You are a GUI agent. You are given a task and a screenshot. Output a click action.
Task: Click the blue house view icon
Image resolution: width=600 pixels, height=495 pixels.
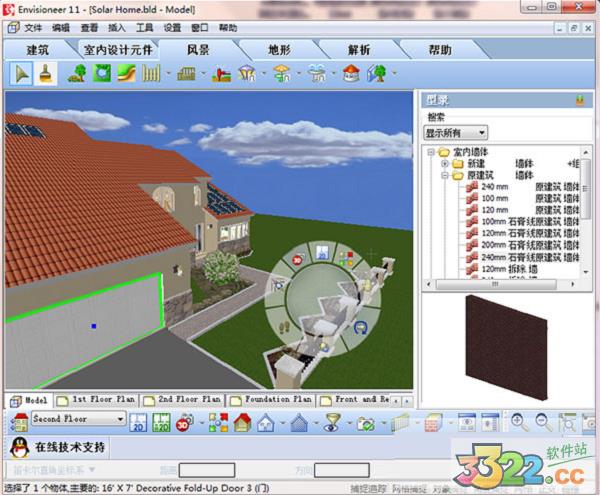click(299, 423)
